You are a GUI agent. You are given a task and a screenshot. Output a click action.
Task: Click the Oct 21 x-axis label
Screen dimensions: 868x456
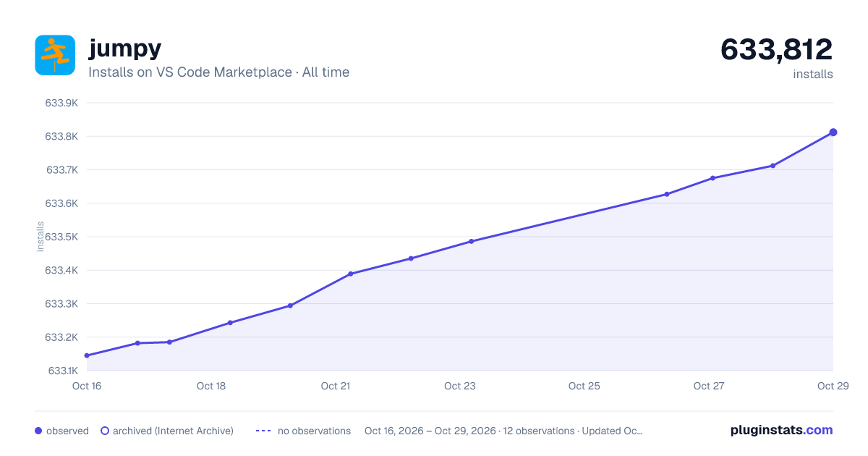[x=336, y=386]
